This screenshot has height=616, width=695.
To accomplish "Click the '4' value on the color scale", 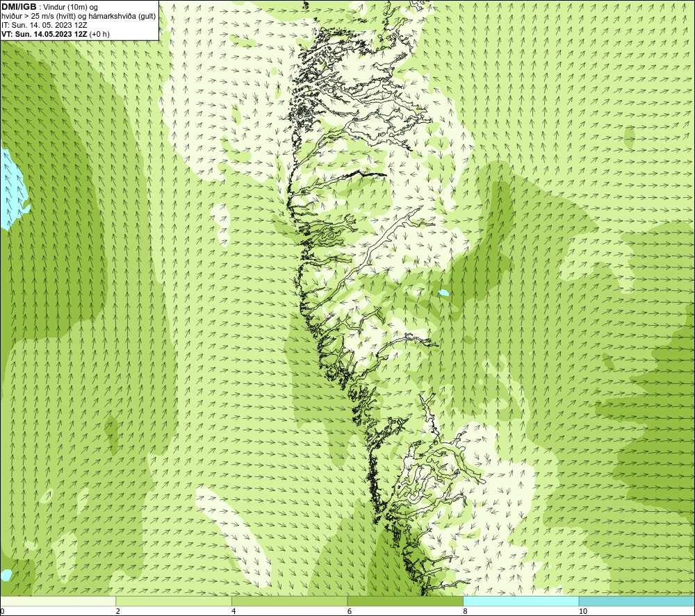I will [234, 611].
